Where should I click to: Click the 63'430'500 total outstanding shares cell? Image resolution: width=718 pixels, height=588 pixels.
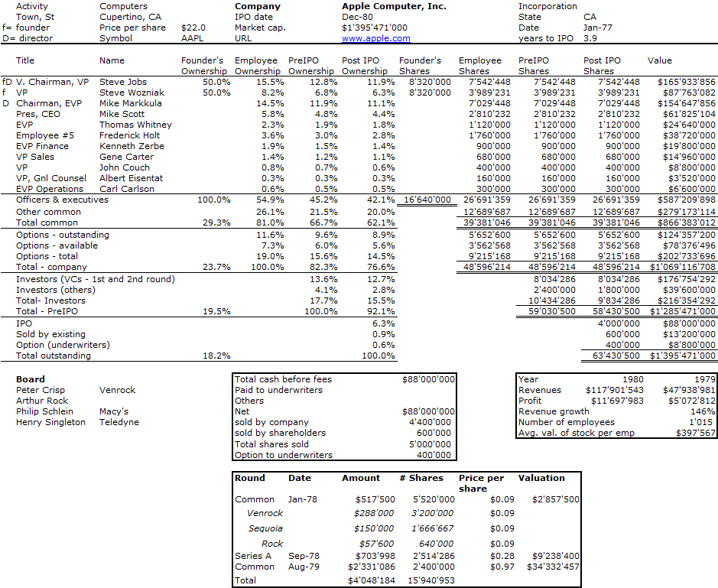616,356
